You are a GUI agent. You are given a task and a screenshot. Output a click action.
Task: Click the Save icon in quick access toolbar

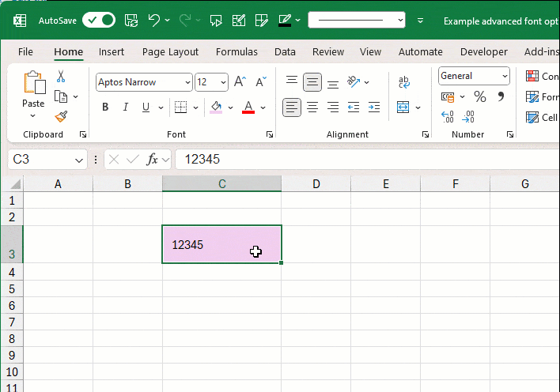click(131, 21)
